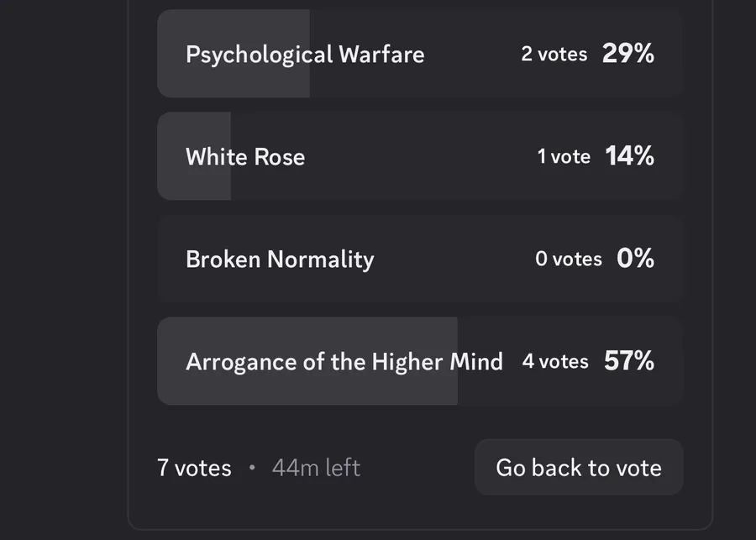Click the 0 votes count for Broken Normality
The image size is (756, 540).
point(568,259)
